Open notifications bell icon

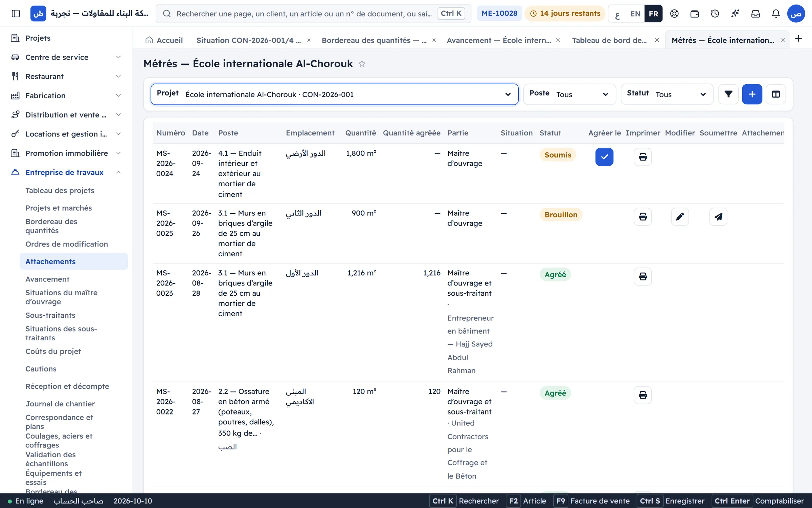pyautogui.click(x=776, y=14)
